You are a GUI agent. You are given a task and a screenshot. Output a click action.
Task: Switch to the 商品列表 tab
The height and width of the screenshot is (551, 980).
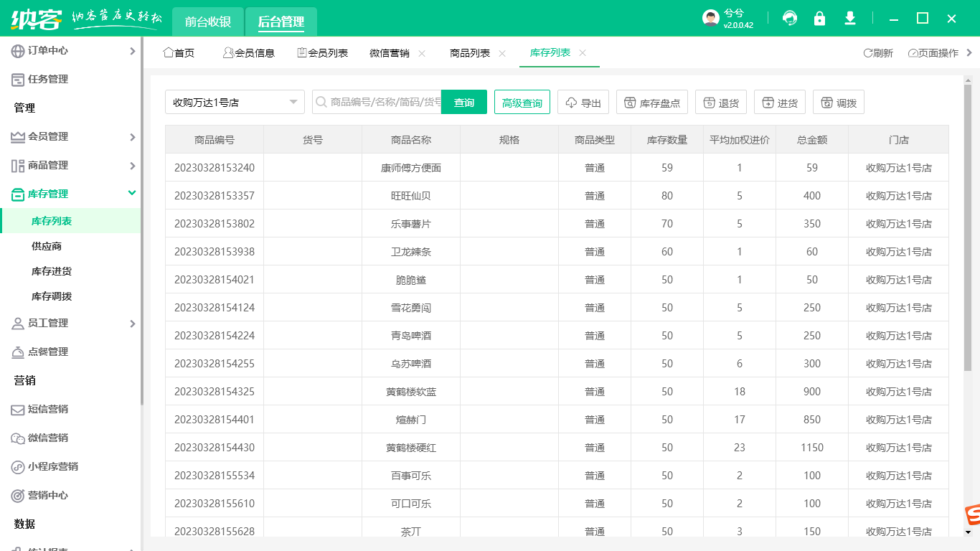pos(470,53)
